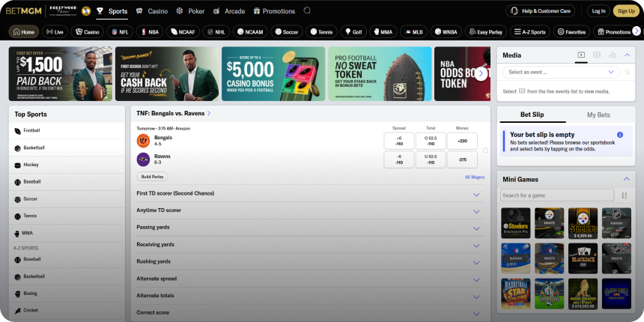Viewport: 644px width, 322px height.
Task: Click the bet slip info icon
Action: click(620, 135)
